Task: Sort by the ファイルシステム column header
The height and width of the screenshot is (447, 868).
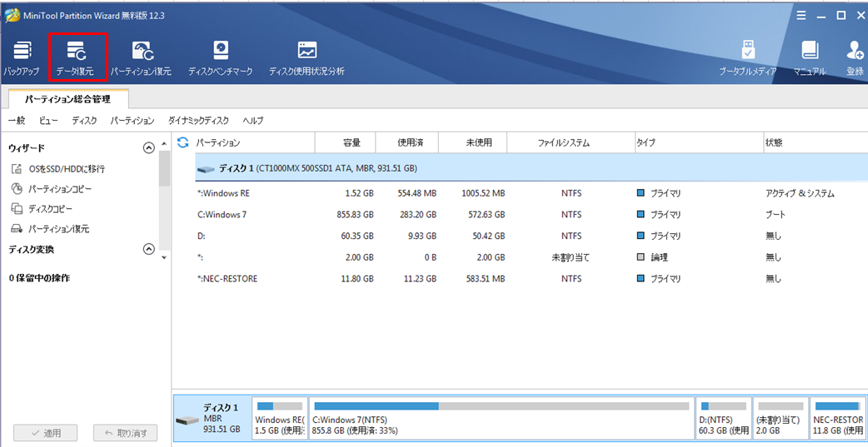Action: point(571,142)
